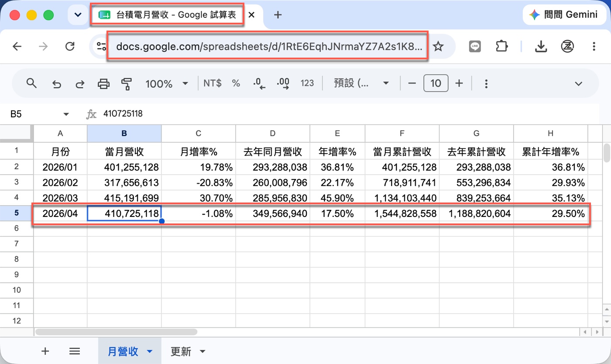Image resolution: width=611 pixels, height=364 pixels.
Task: Bookmark this page with the star
Action: coord(438,47)
